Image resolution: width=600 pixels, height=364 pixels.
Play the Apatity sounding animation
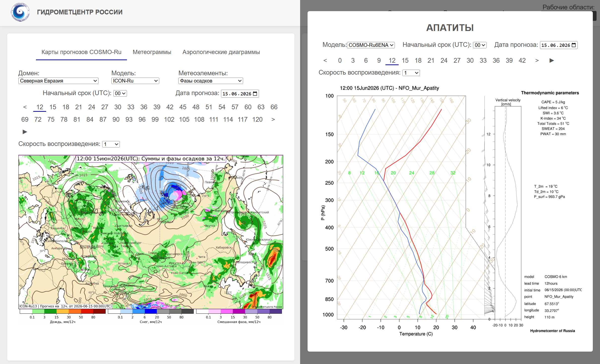coord(552,60)
